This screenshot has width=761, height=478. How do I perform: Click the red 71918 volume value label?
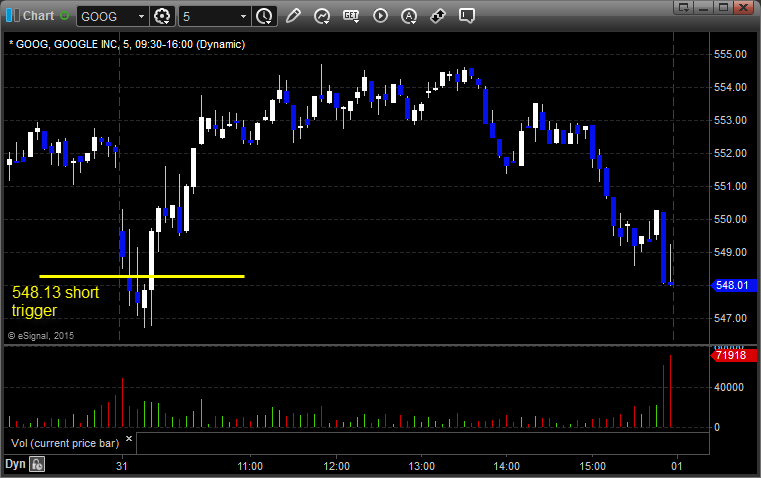pyautogui.click(x=733, y=355)
